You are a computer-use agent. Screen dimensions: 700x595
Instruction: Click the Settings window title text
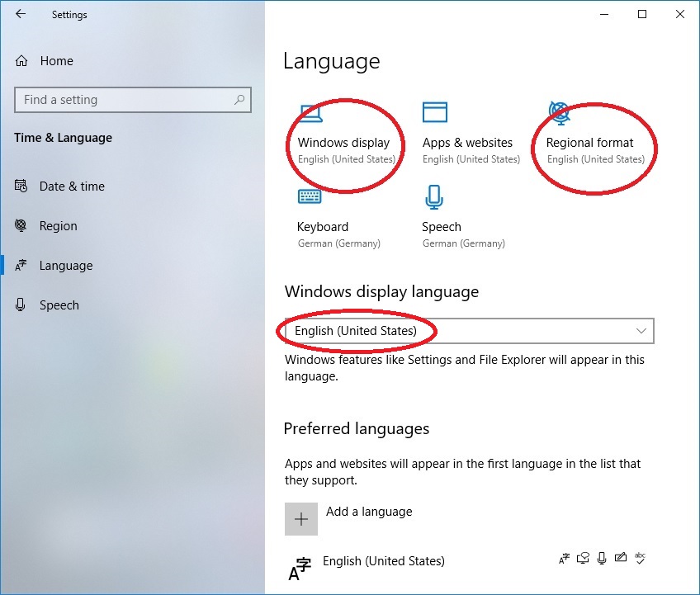coord(69,15)
